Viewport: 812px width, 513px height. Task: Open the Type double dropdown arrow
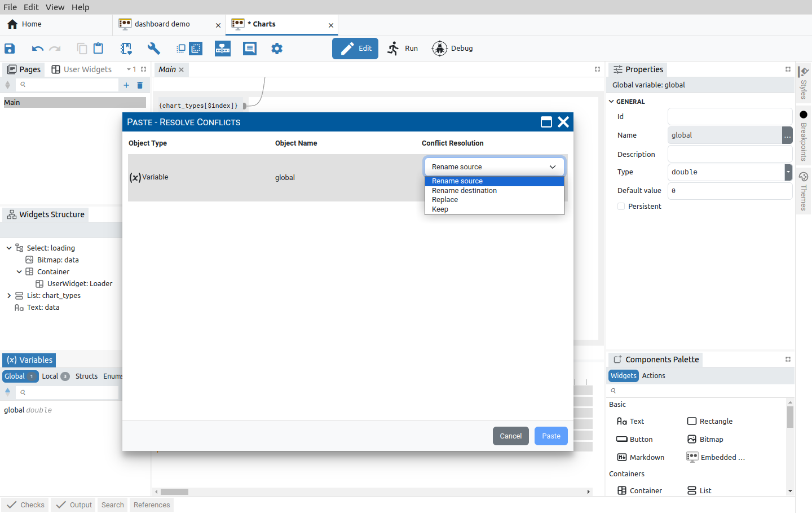tap(788, 172)
